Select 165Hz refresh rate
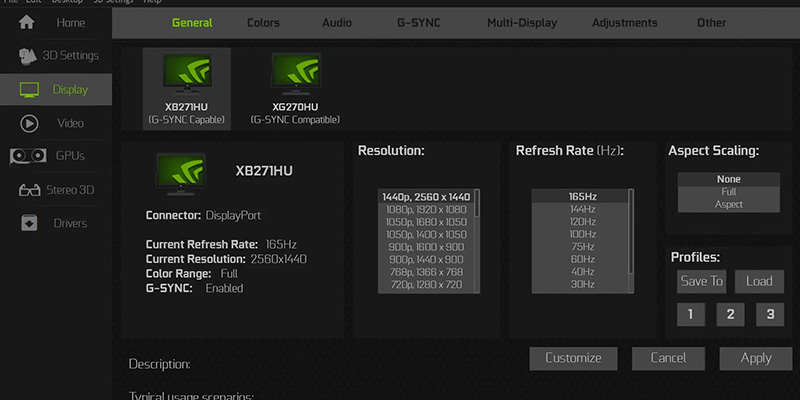800x400 pixels. (580, 196)
